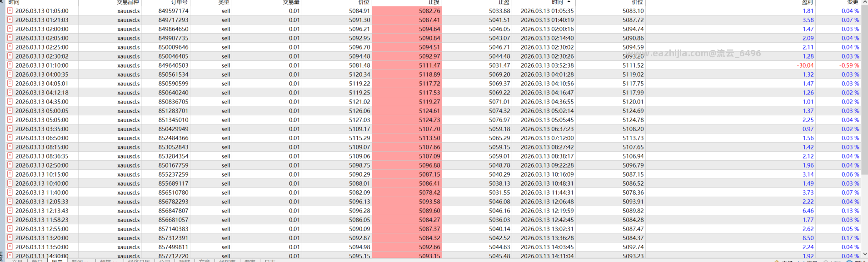
Task: Click order icon for 2026.03.13 04:35:00 row
Action: (x=10, y=101)
